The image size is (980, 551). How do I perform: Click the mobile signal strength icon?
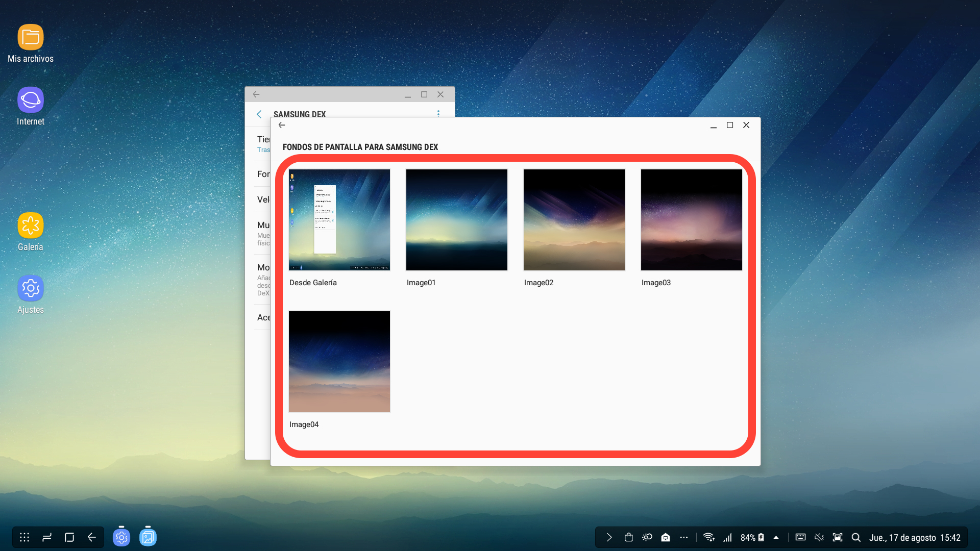[x=728, y=537]
